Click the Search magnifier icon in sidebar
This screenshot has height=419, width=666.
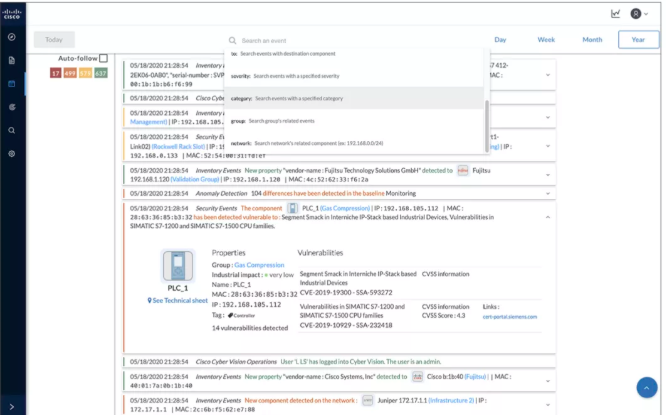(x=11, y=130)
